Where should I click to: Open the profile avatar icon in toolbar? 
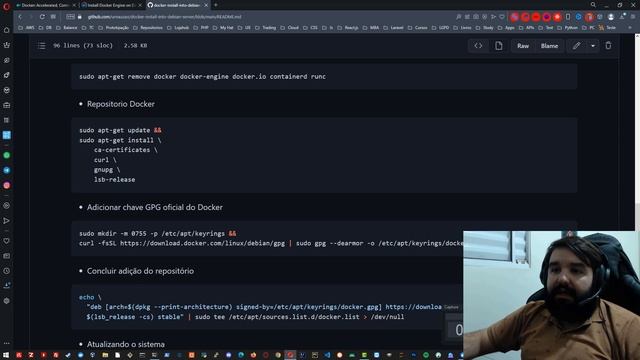tap(611, 17)
